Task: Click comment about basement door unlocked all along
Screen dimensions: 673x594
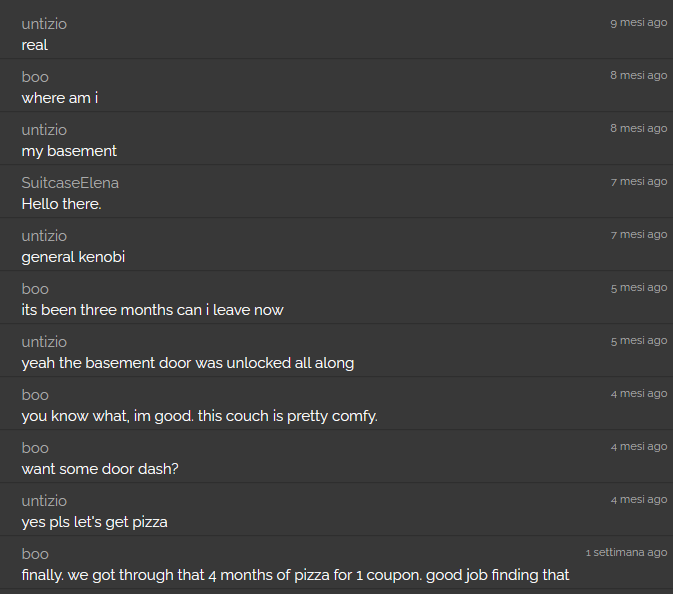Action: [x=188, y=363]
